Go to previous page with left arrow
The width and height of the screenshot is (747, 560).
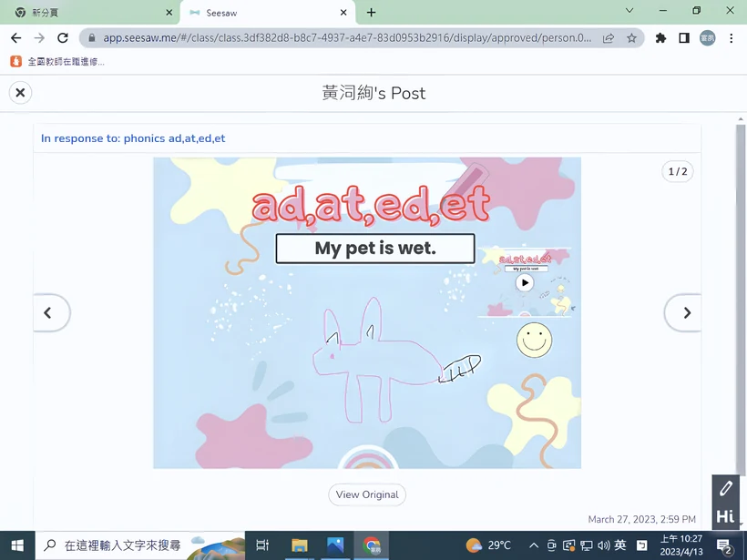pos(51,313)
